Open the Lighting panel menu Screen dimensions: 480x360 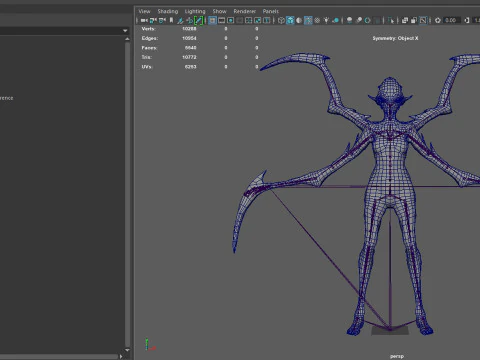click(x=195, y=11)
